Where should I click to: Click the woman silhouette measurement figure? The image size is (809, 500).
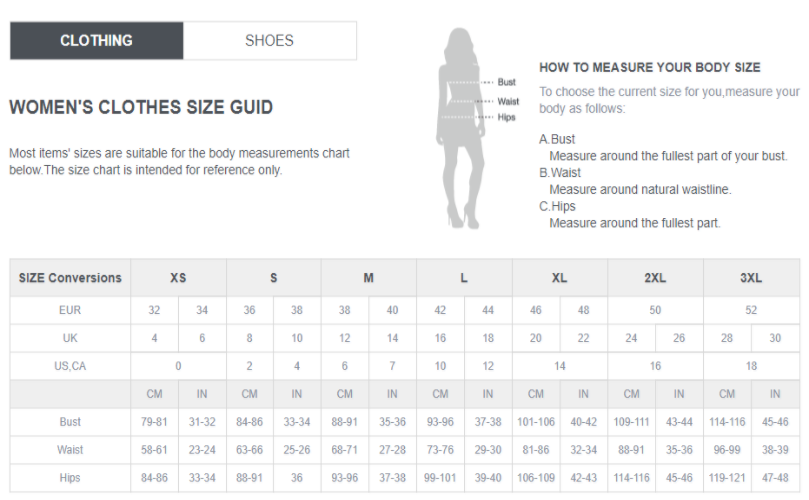pos(461,128)
